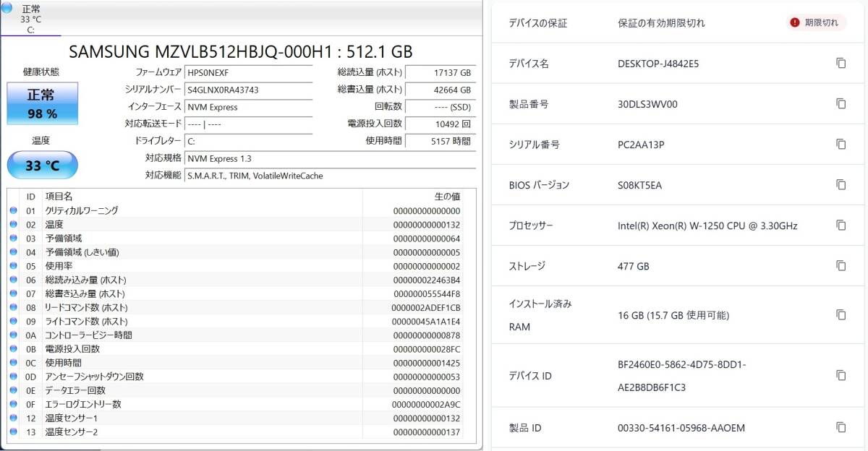
Task: Copy the product ID 00330-54161-05968-AAOEM
Action: coord(841,428)
